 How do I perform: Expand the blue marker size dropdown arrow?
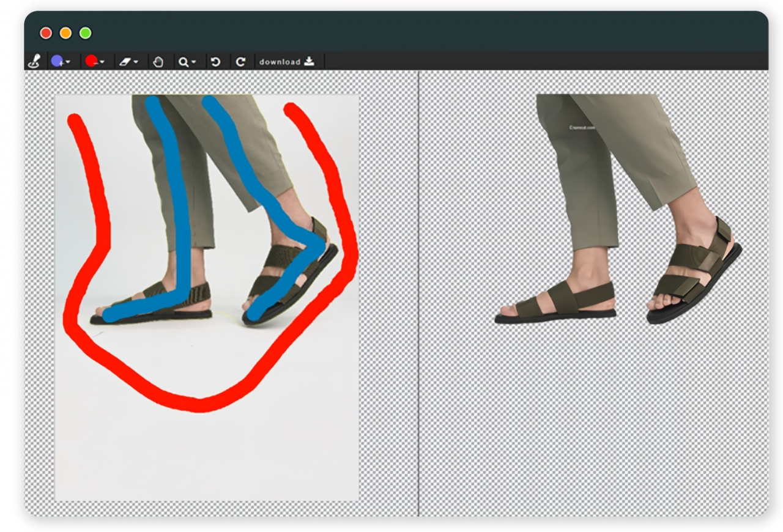[x=68, y=62]
